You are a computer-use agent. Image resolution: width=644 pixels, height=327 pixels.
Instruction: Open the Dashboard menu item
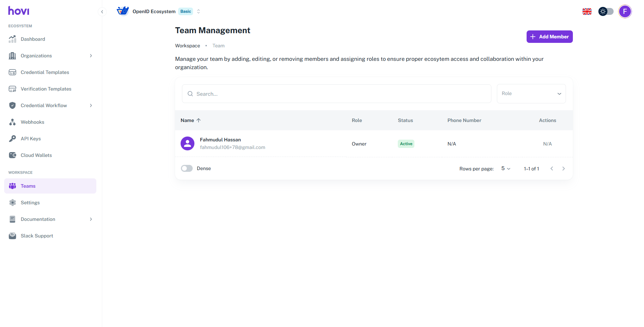pos(33,39)
